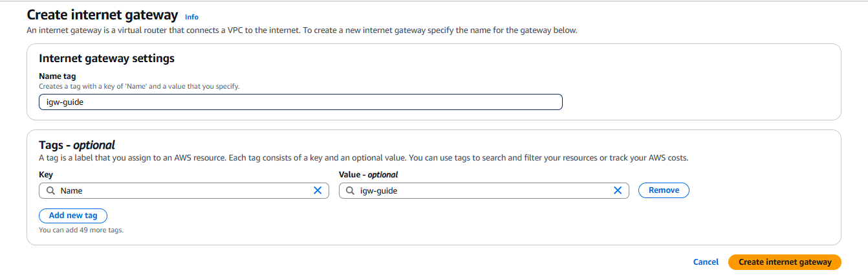The image size is (868, 279).
Task: Select the Key field containing Name
Action: 184,190
